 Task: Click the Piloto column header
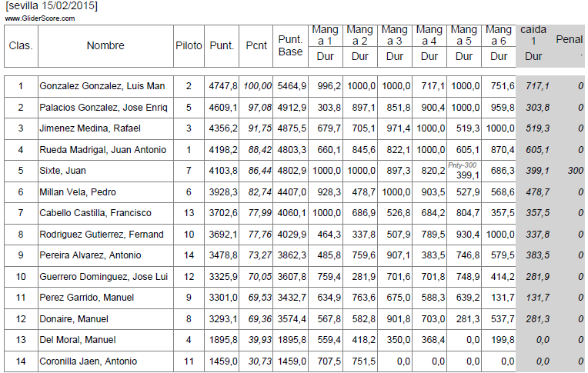(189, 46)
